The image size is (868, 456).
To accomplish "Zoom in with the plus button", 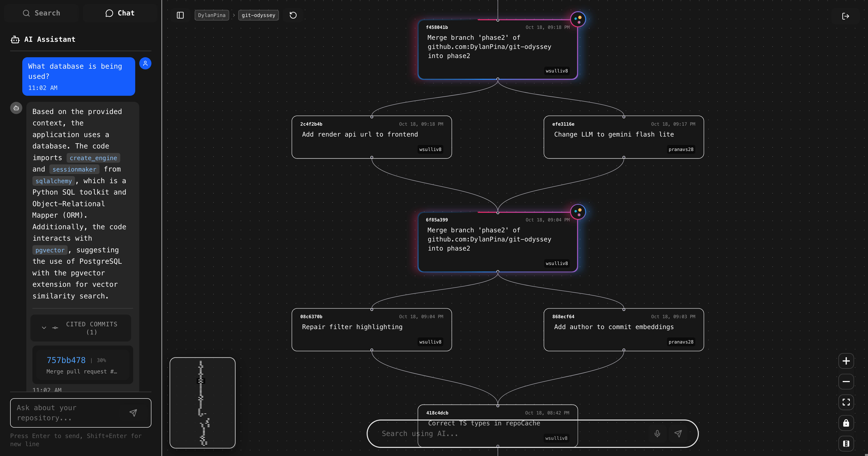I will pos(846,361).
